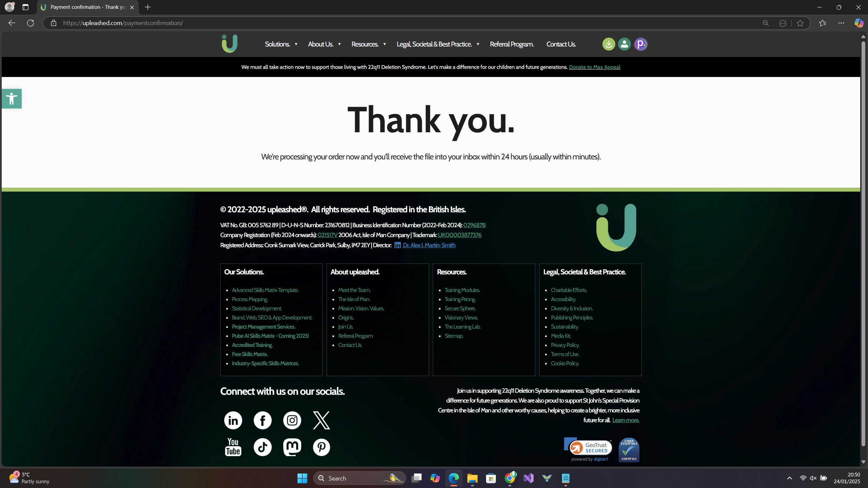Click the Cyber Essentials Certified badge

[629, 450]
